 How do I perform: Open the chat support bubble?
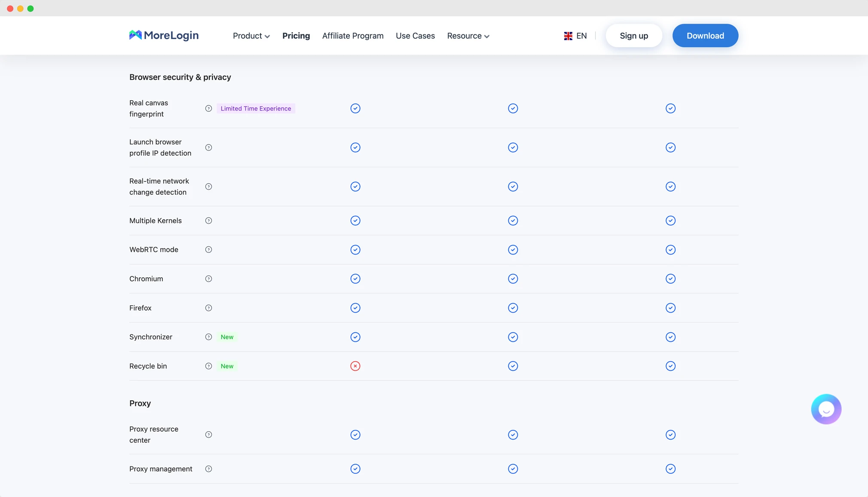pos(826,409)
